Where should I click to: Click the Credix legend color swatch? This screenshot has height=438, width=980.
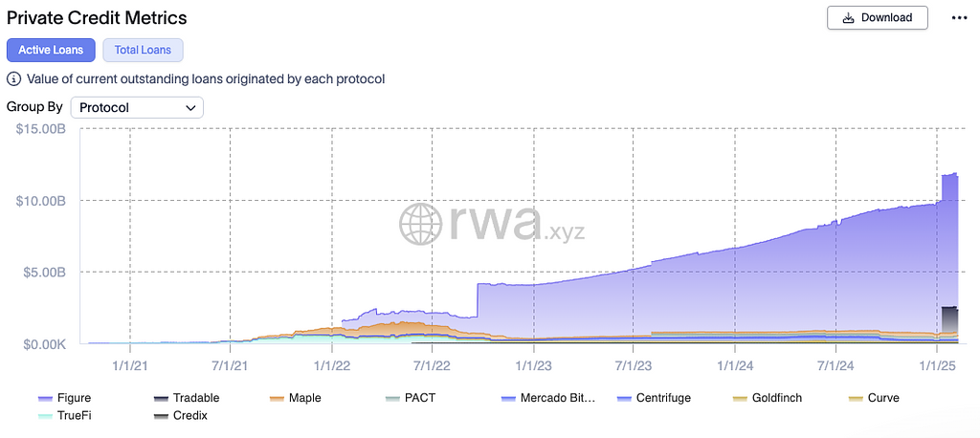(160, 416)
